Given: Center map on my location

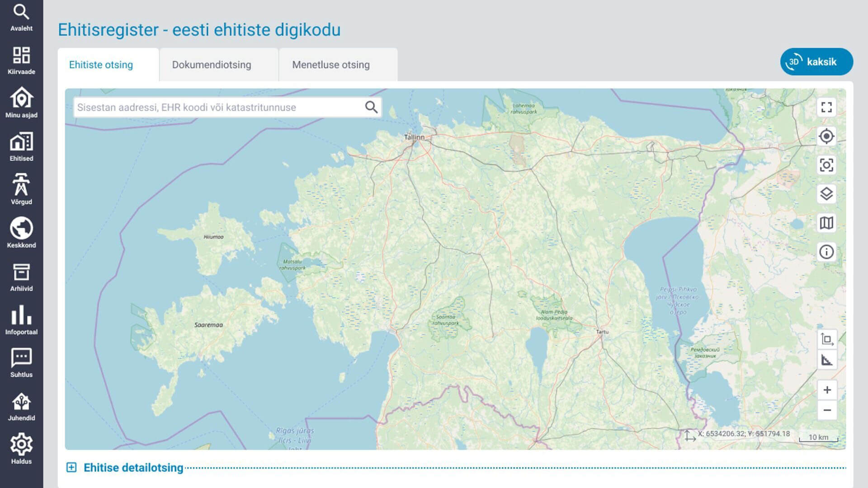Looking at the screenshot, I should [826, 136].
